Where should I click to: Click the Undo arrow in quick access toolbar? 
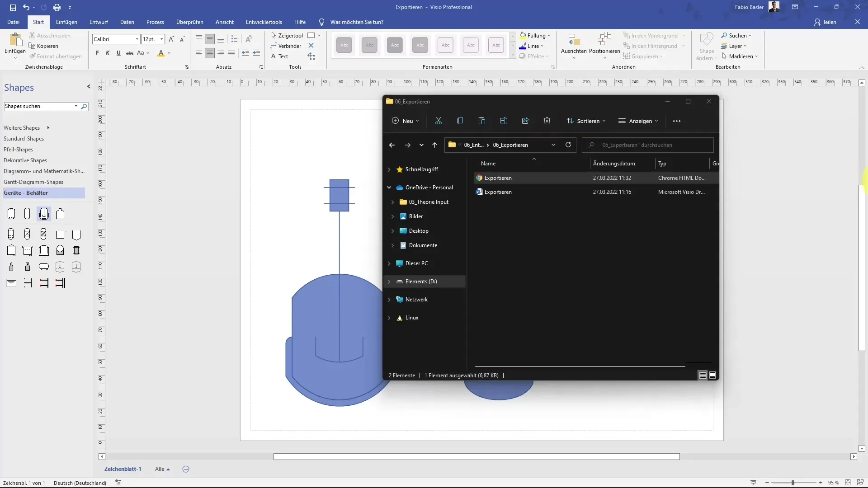(26, 7)
